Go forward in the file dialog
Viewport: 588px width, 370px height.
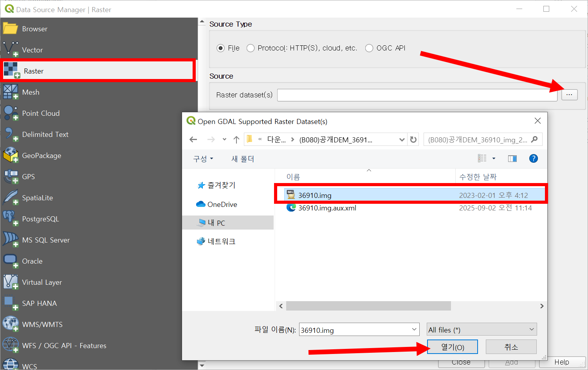[211, 140]
